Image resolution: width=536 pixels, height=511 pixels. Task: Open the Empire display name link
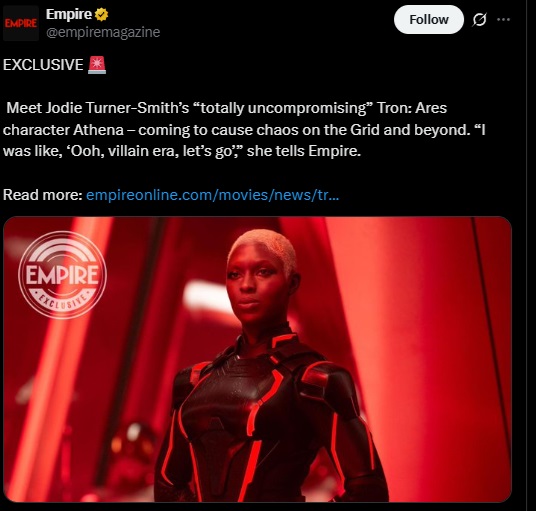tap(69, 14)
